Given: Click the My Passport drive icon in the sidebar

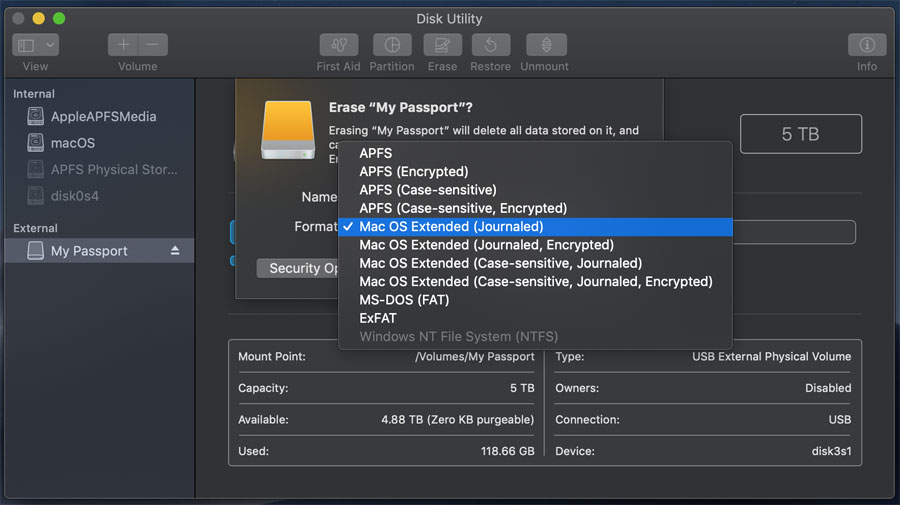Looking at the screenshot, I should [36, 251].
